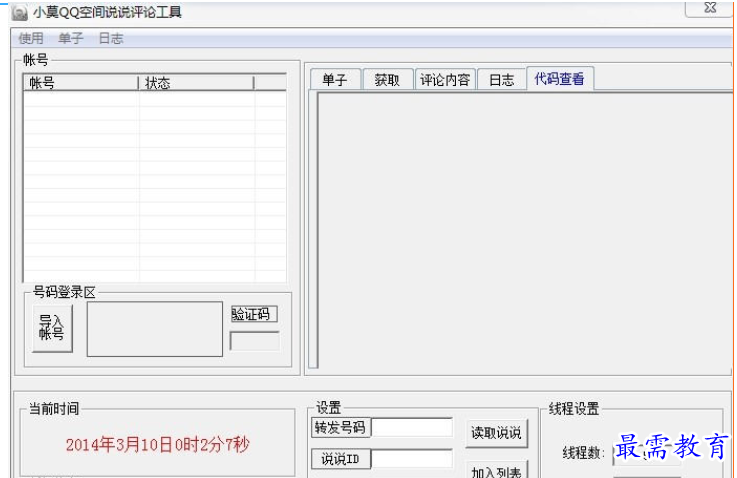
Task: Click the 读取说说 button
Action: (x=496, y=432)
